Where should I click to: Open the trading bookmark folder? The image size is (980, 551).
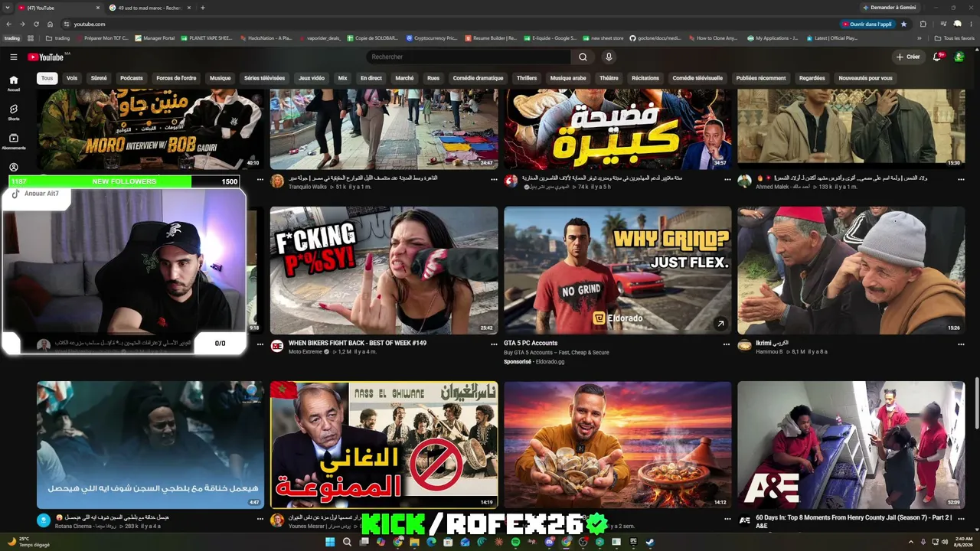(x=57, y=37)
